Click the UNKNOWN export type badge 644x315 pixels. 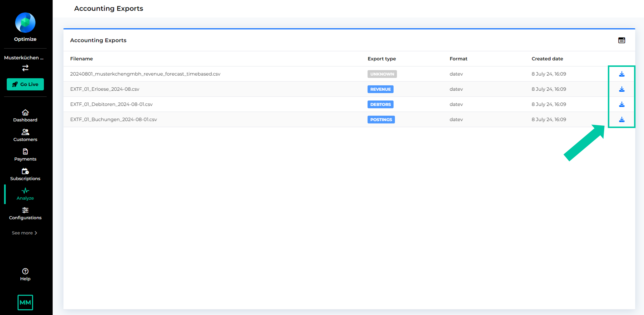coord(382,74)
